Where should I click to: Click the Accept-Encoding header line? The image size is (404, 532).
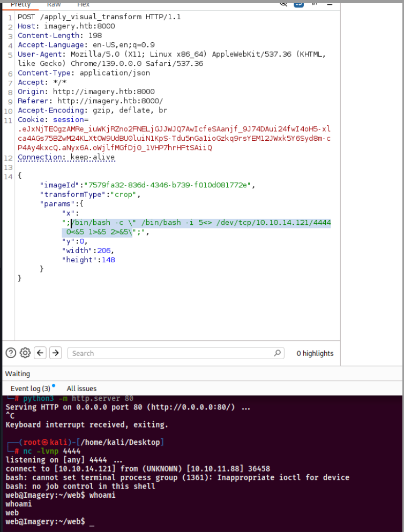pyautogui.click(x=92, y=110)
